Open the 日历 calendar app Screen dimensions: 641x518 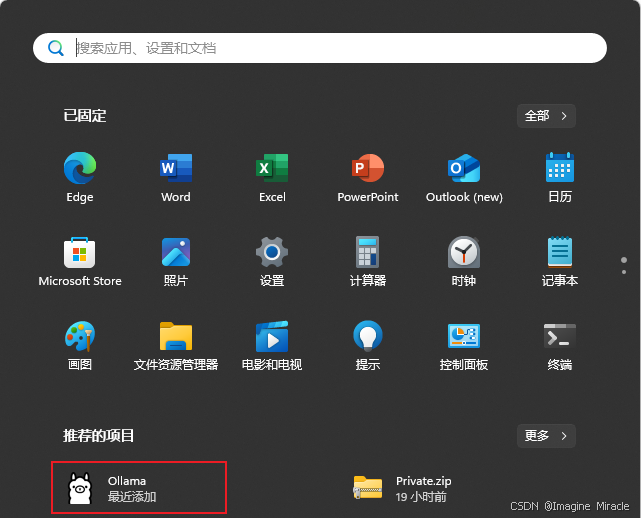pyautogui.click(x=560, y=177)
